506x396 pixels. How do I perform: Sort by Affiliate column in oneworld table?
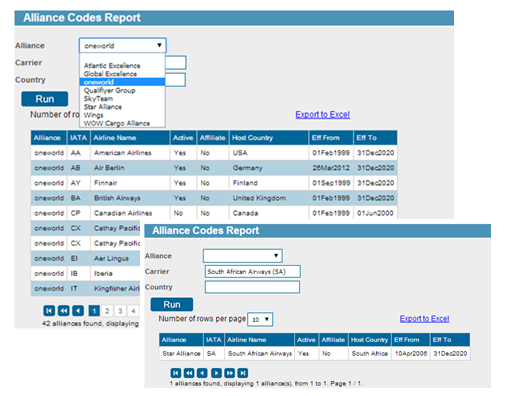212,138
